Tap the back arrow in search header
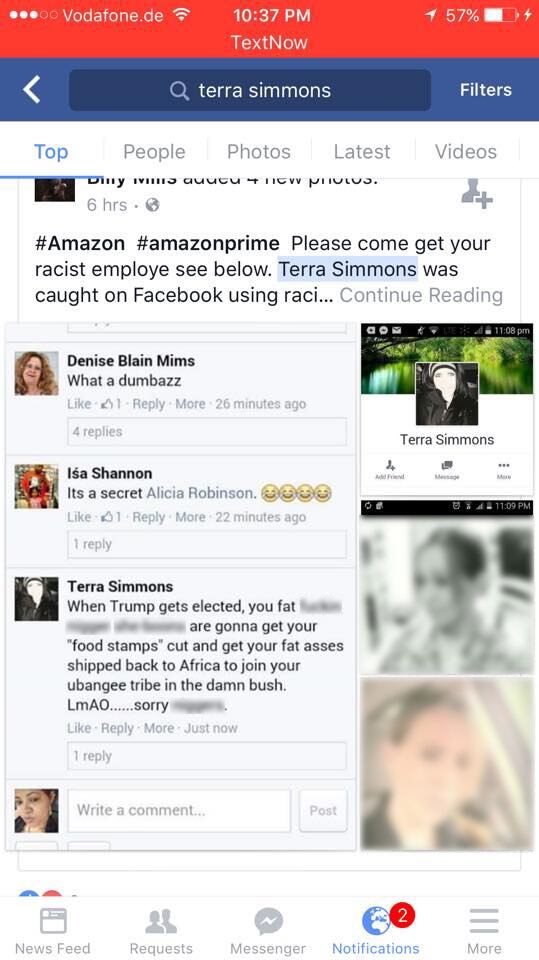539x960 pixels. (x=32, y=90)
